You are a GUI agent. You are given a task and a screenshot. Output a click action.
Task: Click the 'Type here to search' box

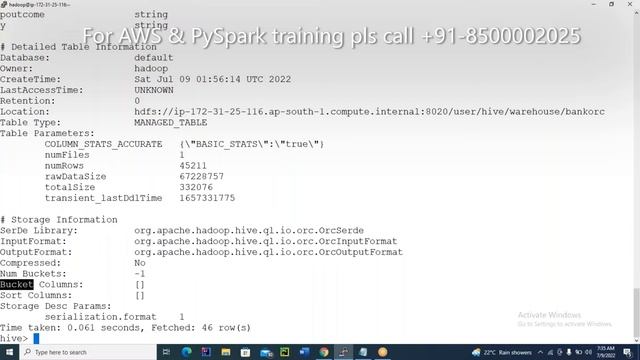(x=88, y=352)
